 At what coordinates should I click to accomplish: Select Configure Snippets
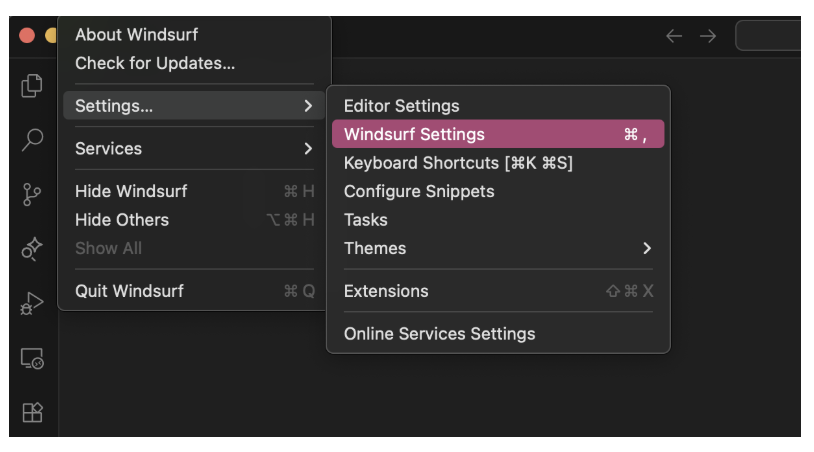click(x=419, y=191)
